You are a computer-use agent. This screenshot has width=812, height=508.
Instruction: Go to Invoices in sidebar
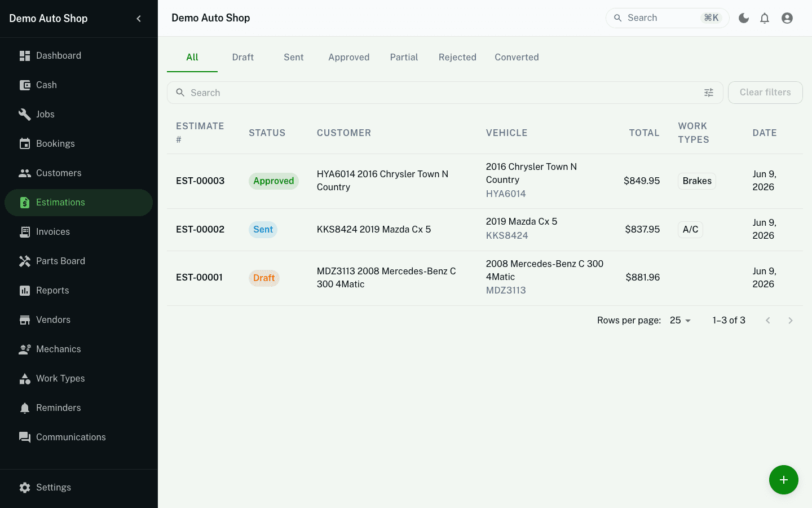pyautogui.click(x=79, y=232)
